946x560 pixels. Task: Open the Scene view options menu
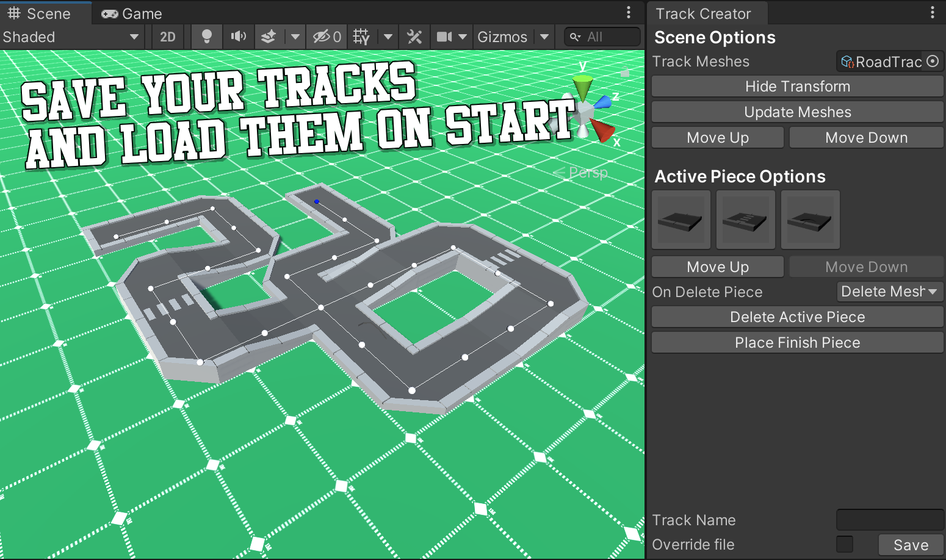coord(629,13)
